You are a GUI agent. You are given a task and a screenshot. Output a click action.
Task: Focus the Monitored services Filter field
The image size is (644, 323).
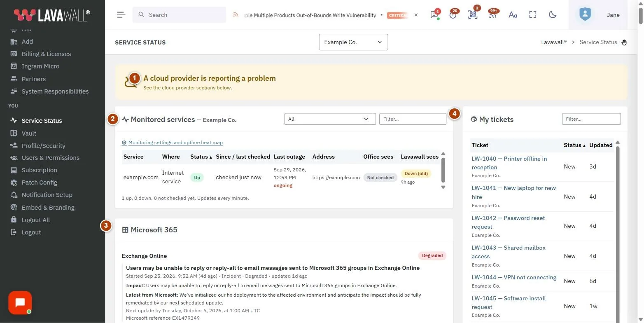[x=413, y=119]
